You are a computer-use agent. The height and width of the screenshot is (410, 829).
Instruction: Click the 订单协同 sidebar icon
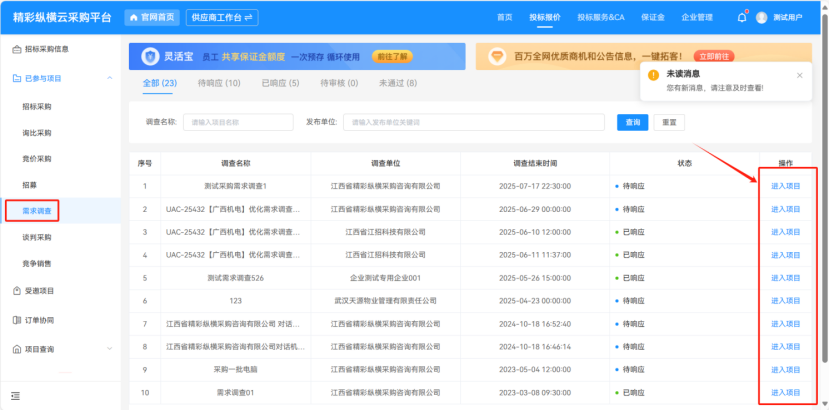[17, 320]
